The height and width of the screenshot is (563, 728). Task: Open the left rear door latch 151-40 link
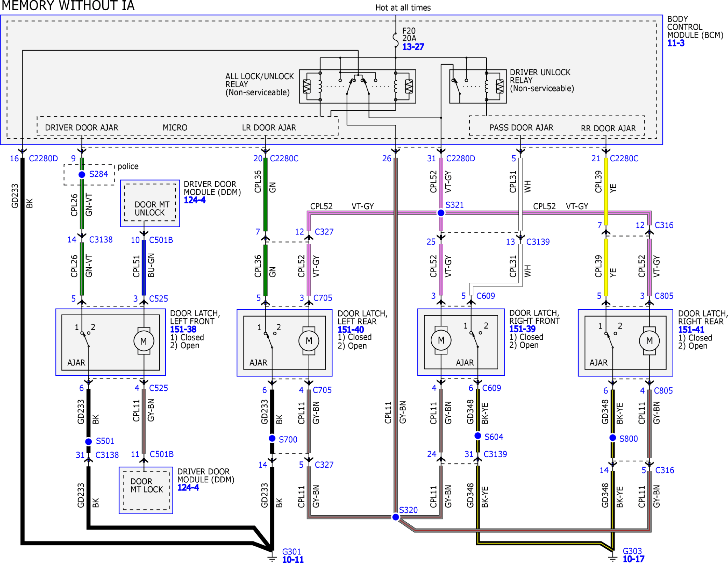[x=351, y=330]
